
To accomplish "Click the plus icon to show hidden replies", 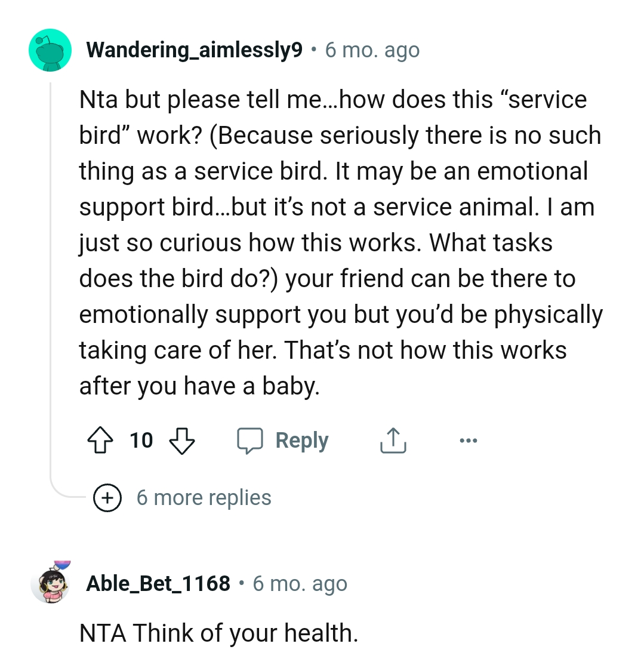I will coord(107,497).
